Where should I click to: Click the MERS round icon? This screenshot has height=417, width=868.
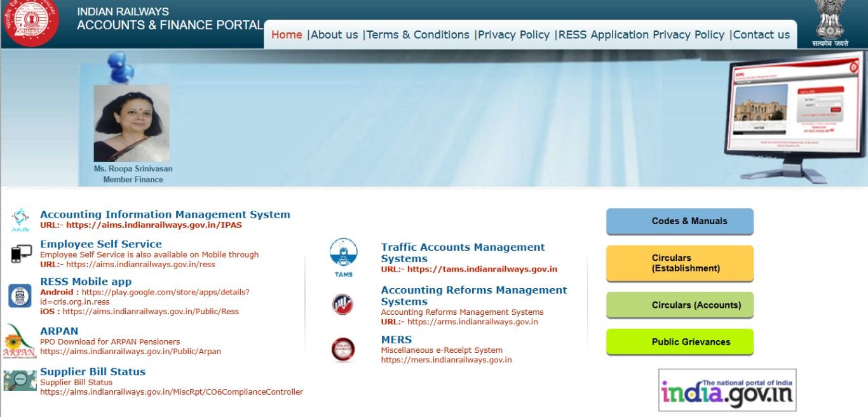pos(343,350)
